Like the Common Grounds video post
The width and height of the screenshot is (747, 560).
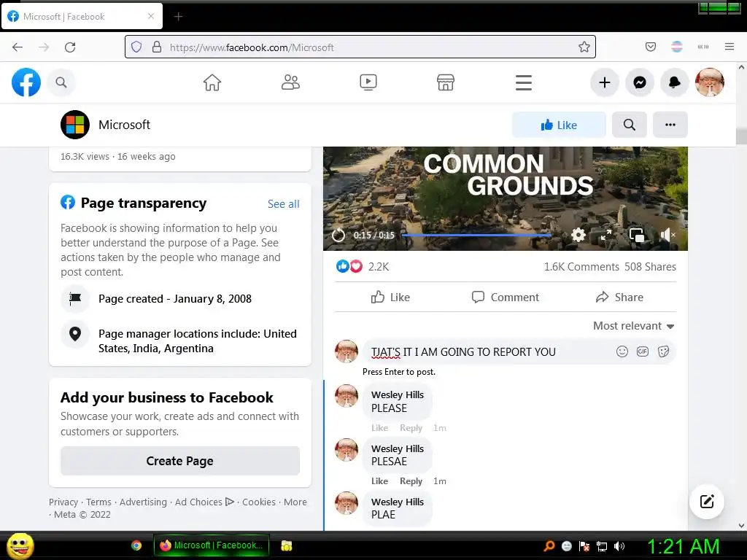391,297
